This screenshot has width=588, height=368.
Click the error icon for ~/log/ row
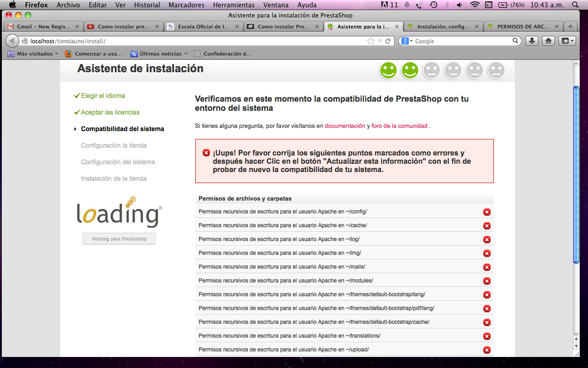(487, 240)
